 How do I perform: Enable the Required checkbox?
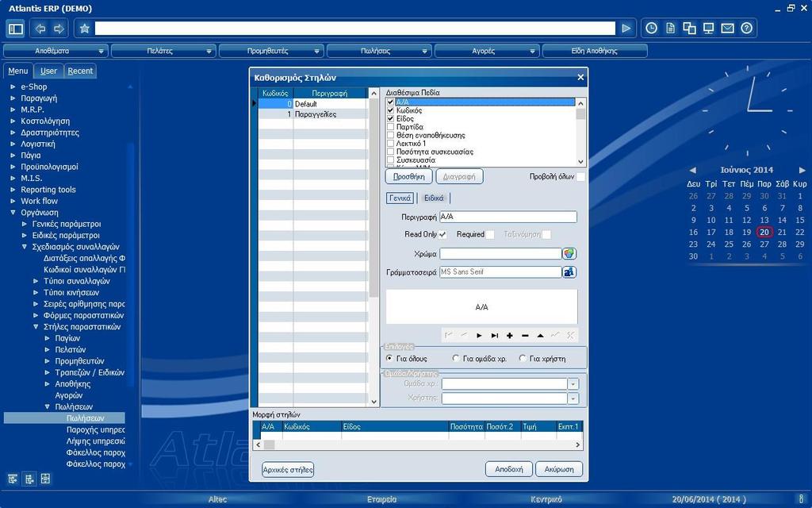(490, 234)
